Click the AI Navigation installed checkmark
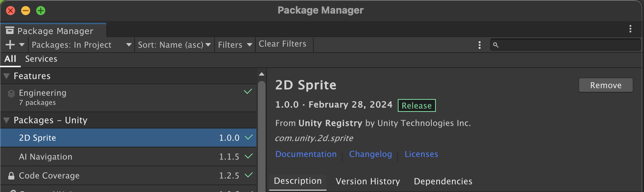This screenshot has height=192, width=644. pyautogui.click(x=248, y=156)
